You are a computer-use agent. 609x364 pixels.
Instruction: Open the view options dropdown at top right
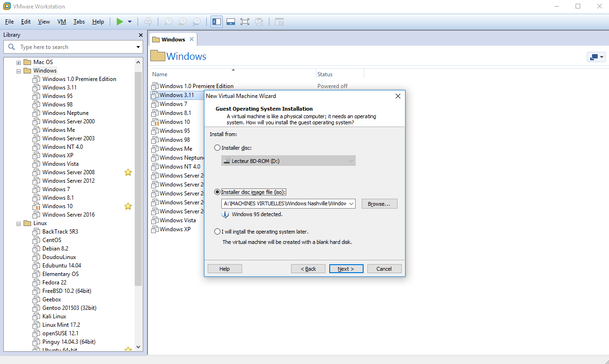[596, 57]
